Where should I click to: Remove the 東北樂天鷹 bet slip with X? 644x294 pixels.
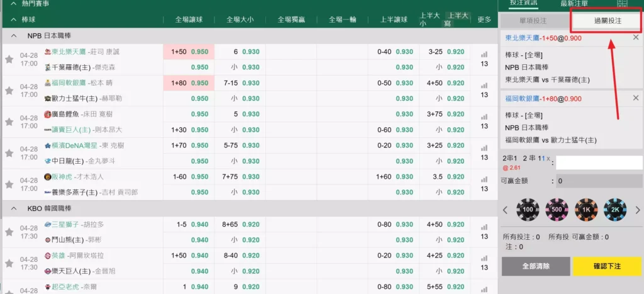(636, 37)
